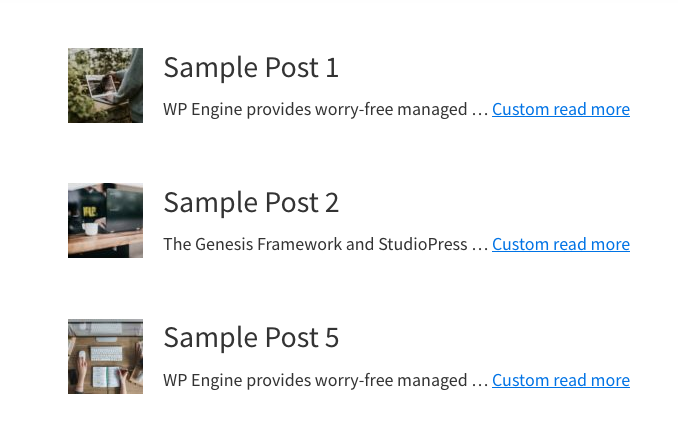This screenshot has width=678, height=436.
Task: Open "Custom read more" under Sample Post 5
Action: pyautogui.click(x=561, y=380)
